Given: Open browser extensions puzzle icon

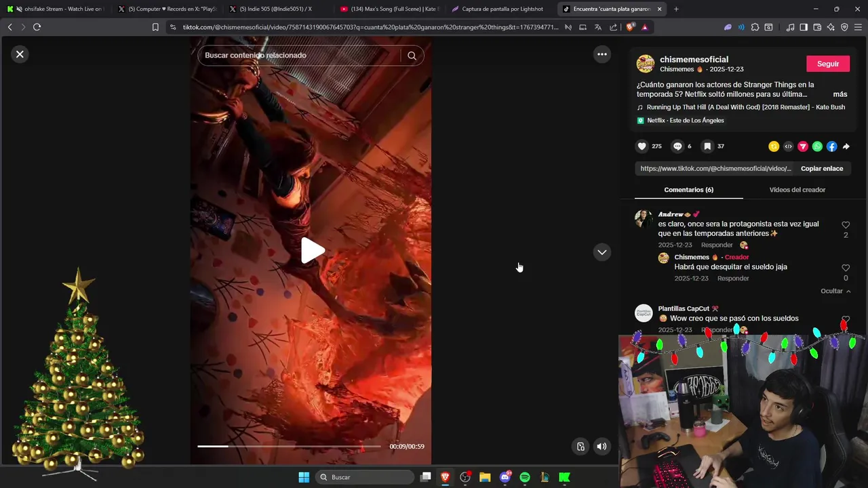Looking at the screenshot, I should pos(755,27).
